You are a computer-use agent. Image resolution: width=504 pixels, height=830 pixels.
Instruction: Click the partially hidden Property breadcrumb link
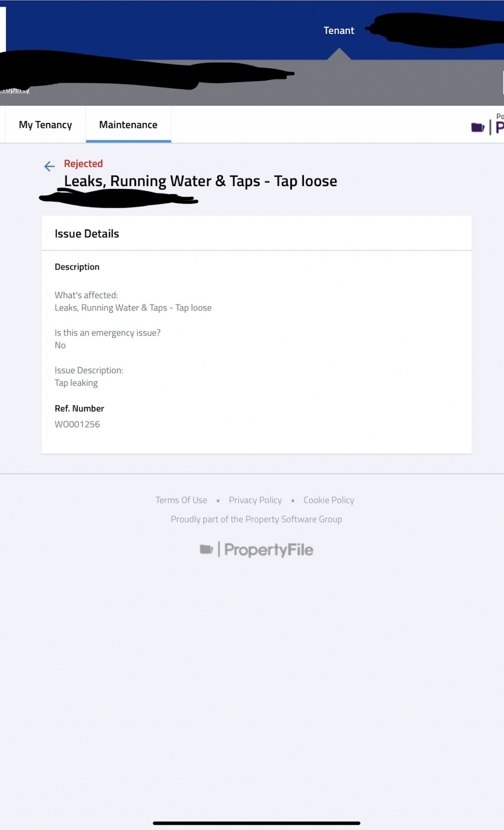pyautogui.click(x=17, y=90)
